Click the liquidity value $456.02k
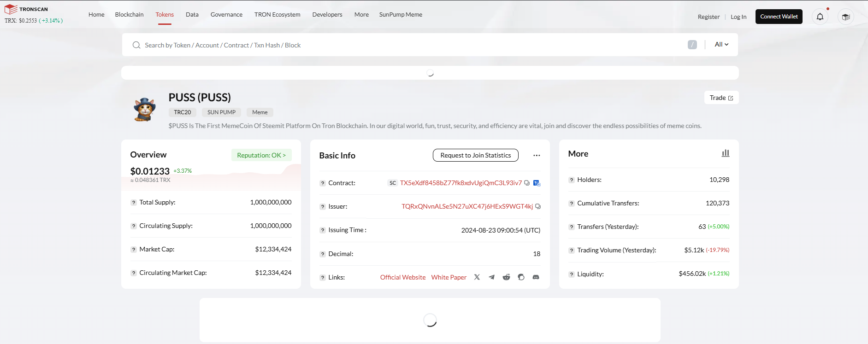 click(x=692, y=274)
